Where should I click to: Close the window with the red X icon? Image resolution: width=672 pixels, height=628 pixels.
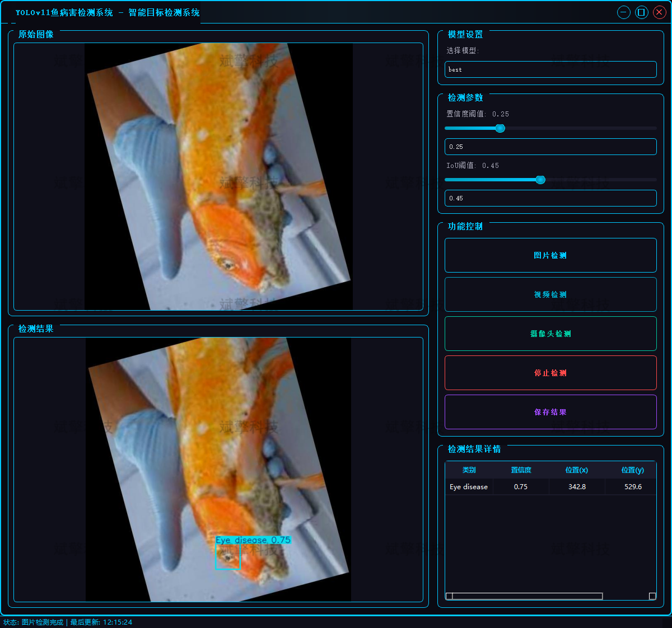coord(660,12)
